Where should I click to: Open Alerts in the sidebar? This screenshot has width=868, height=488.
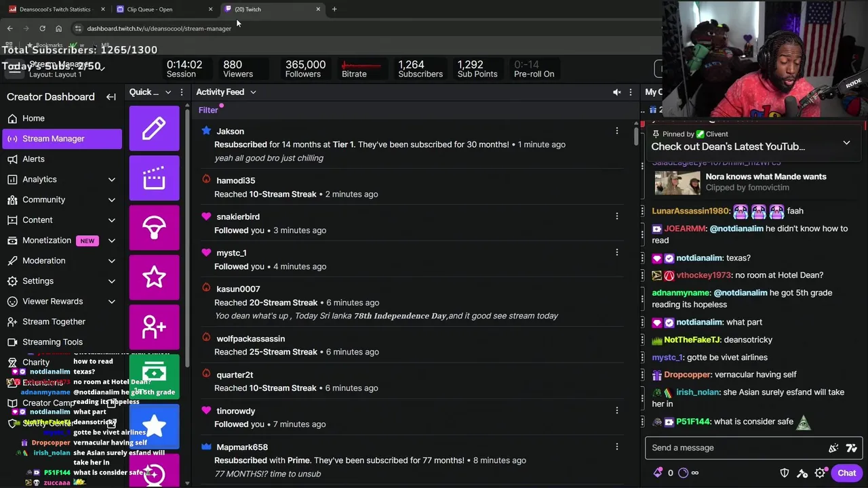pos(61,159)
